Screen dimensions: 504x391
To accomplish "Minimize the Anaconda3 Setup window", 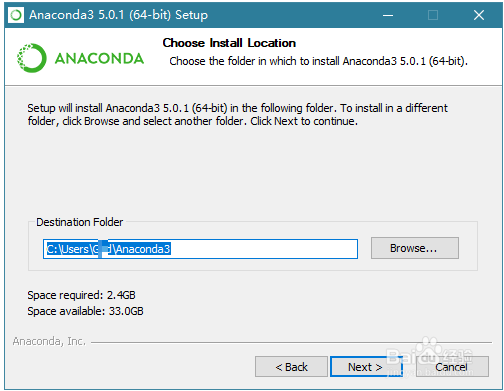I will coord(388,15).
